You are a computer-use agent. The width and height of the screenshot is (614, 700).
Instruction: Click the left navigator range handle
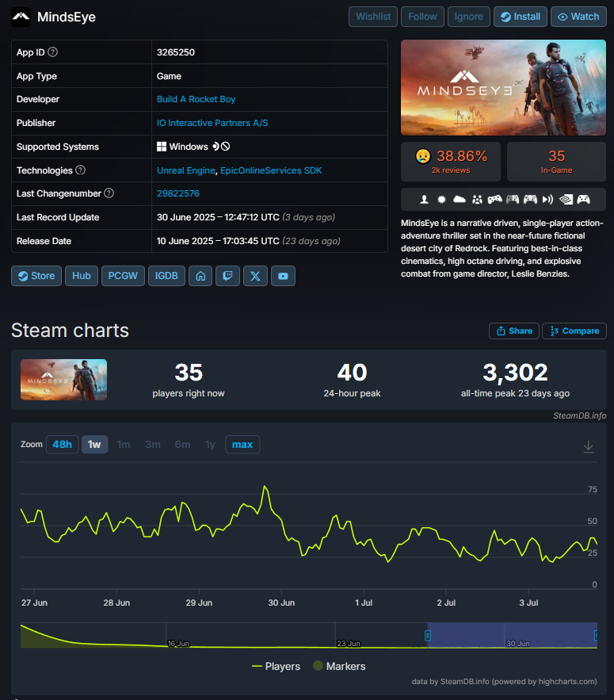428,635
